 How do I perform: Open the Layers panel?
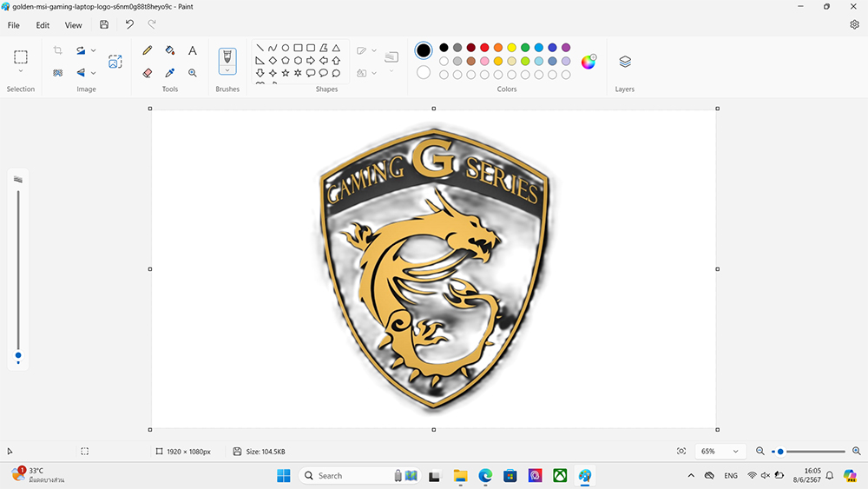625,62
